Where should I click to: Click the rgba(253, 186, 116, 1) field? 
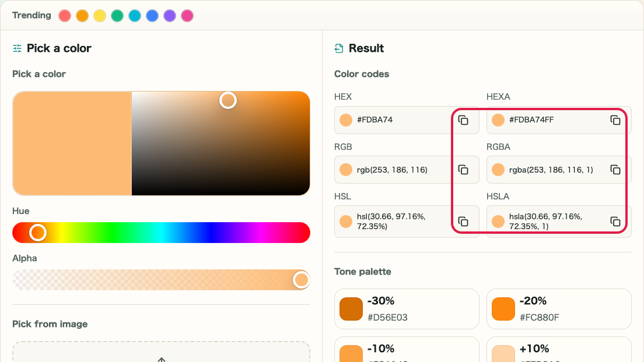coord(559,170)
